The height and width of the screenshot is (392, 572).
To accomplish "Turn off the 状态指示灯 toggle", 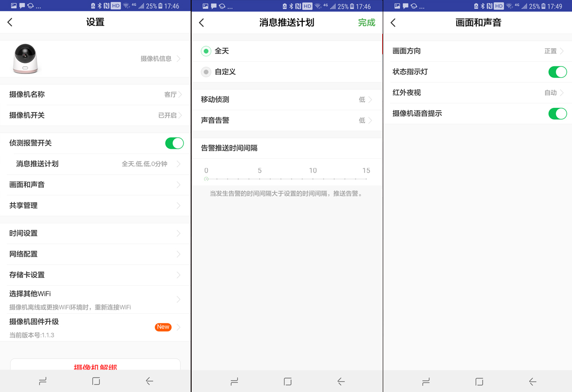I will (557, 72).
